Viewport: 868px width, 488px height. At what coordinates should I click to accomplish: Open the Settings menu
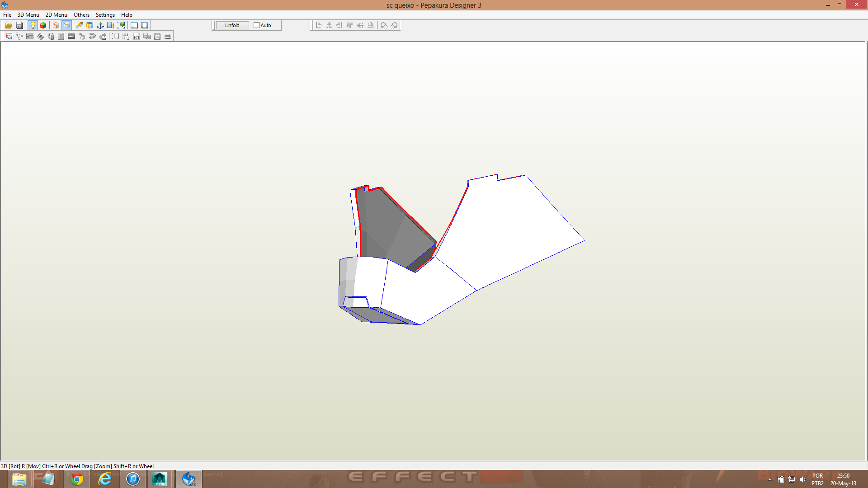(x=105, y=15)
